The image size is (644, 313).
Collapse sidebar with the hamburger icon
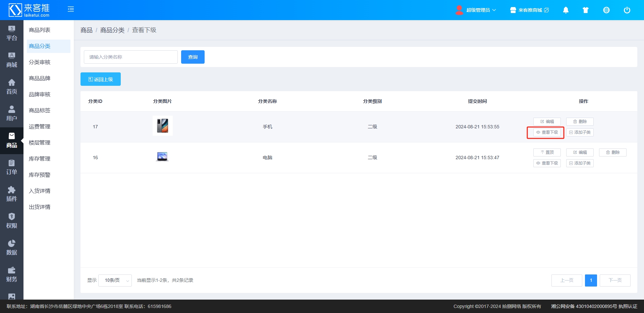click(x=71, y=9)
